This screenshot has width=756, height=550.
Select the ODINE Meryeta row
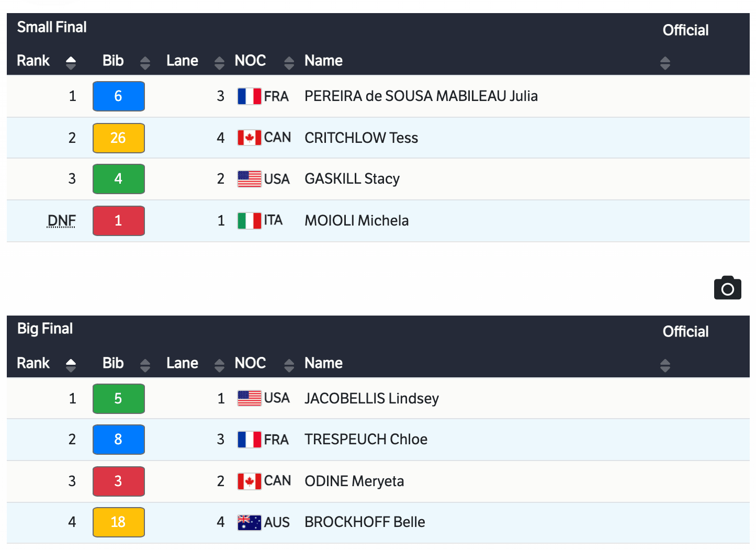tap(354, 481)
